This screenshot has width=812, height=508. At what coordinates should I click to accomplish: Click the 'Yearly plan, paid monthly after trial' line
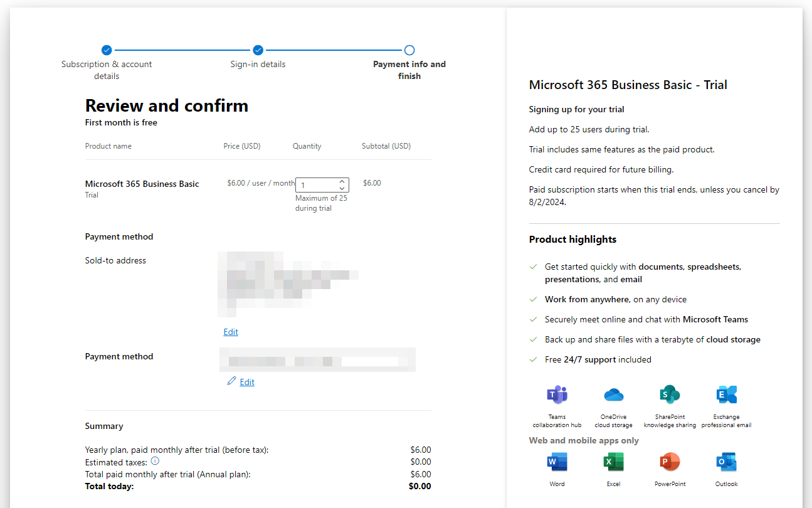177,450
